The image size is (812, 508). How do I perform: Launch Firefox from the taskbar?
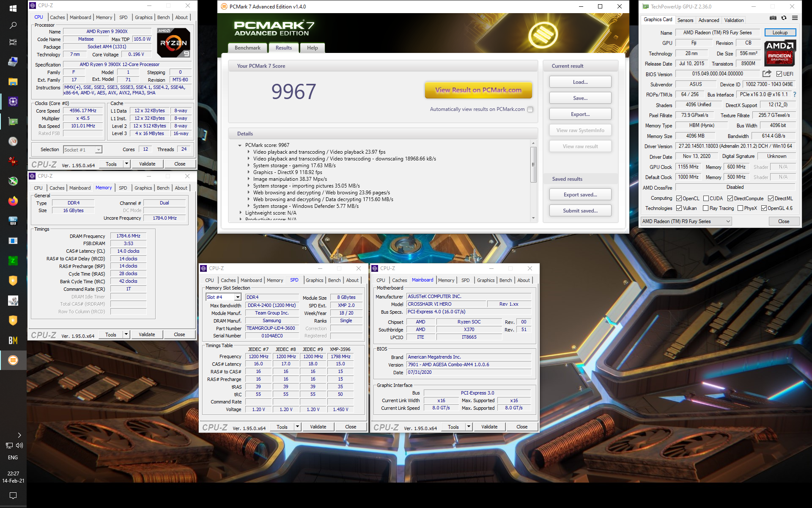[x=13, y=201]
